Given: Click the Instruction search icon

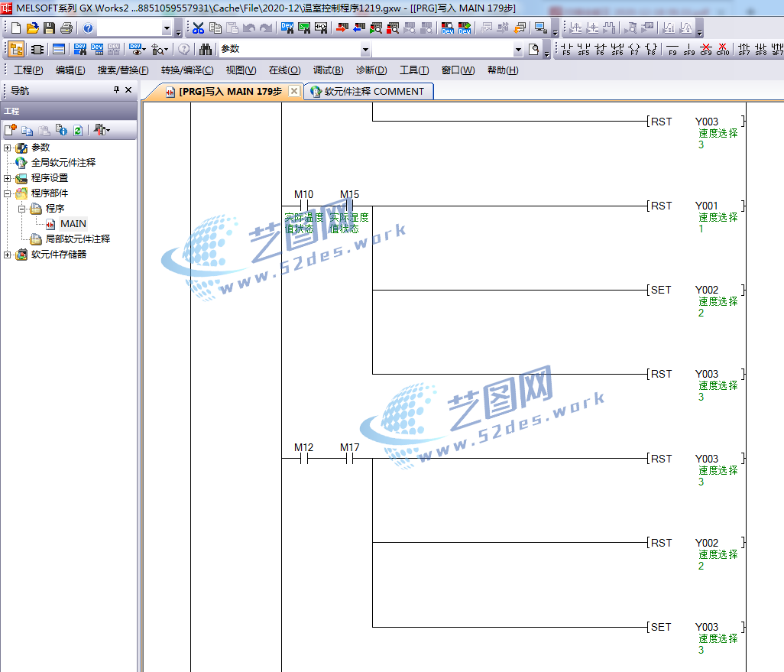Looking at the screenshot, I should [x=304, y=28].
